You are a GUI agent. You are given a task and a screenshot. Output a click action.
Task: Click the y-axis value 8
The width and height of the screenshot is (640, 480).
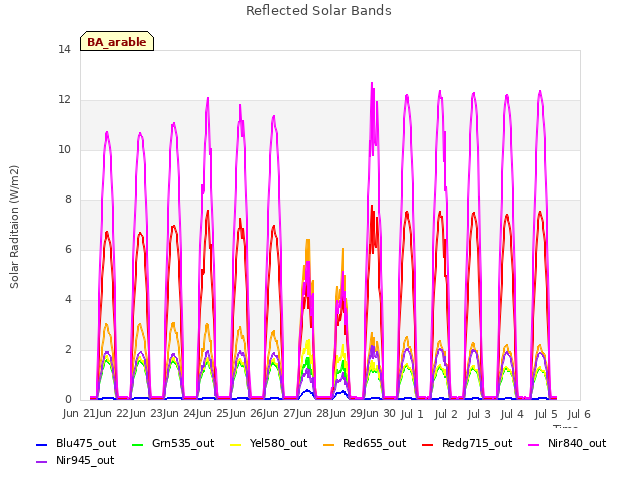click(68, 199)
